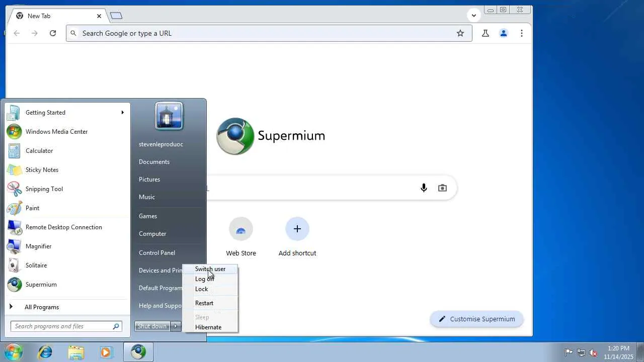Open Devices and Printers from the Start menu
Image resolution: width=644 pixels, height=362 pixels.
(160, 270)
